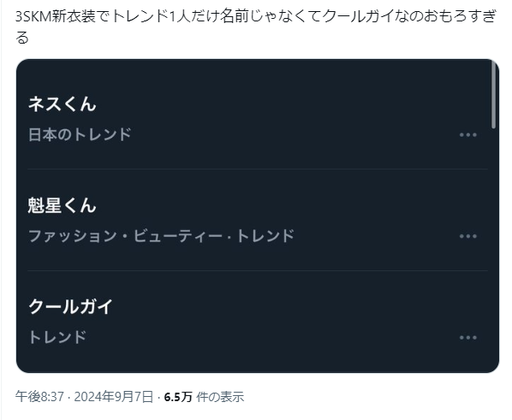Open more options for クールガイ trend
Image resolution: width=512 pixels, height=420 pixels.
(x=468, y=337)
